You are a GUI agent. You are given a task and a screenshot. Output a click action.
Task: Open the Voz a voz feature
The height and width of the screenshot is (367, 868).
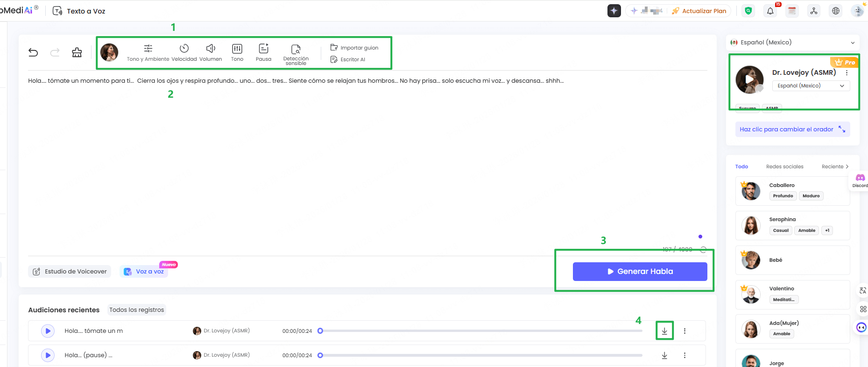pos(144,272)
